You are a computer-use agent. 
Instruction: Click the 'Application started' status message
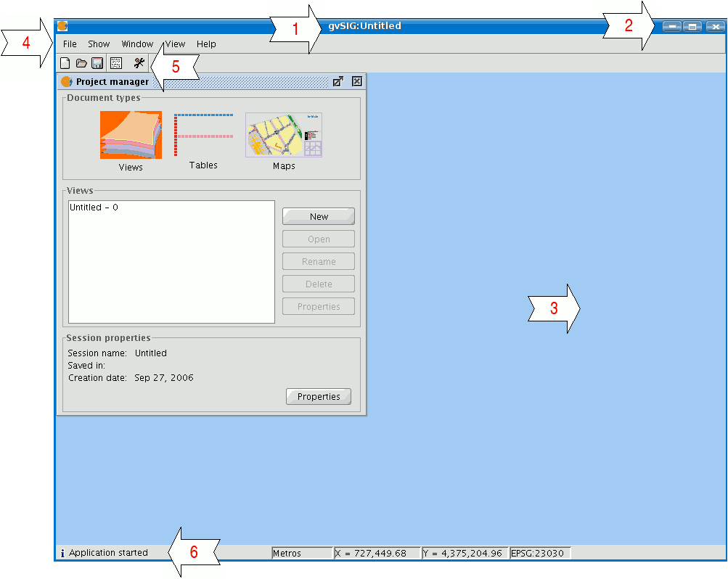coord(109,553)
